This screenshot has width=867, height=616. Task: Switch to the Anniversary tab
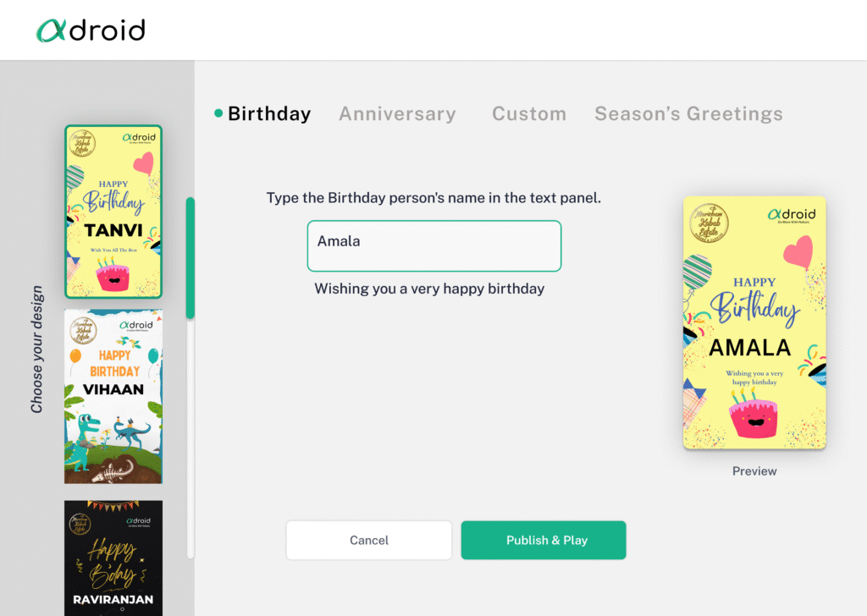[x=397, y=113]
